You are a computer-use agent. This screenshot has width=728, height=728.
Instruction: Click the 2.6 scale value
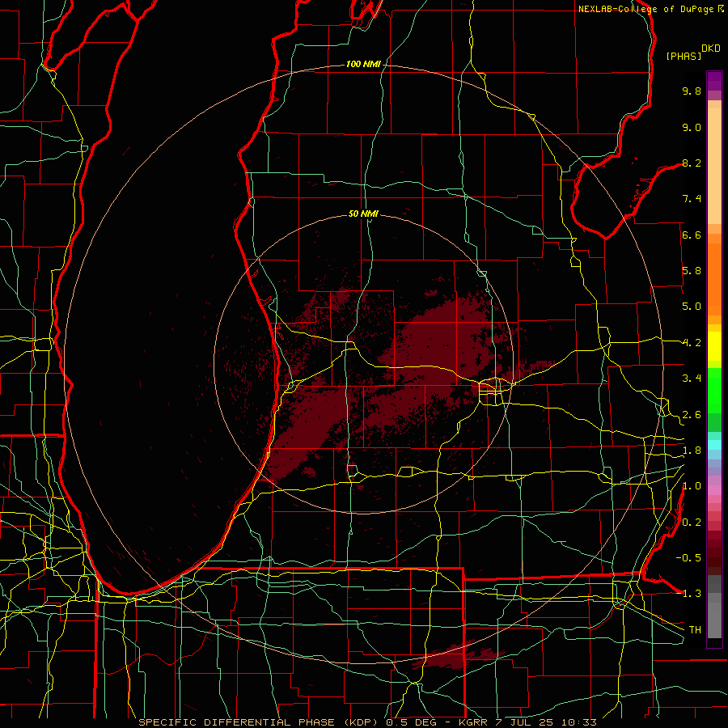tap(692, 415)
